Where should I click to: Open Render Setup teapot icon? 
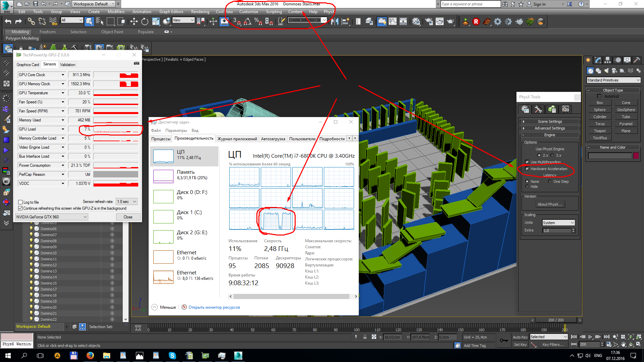[429, 22]
